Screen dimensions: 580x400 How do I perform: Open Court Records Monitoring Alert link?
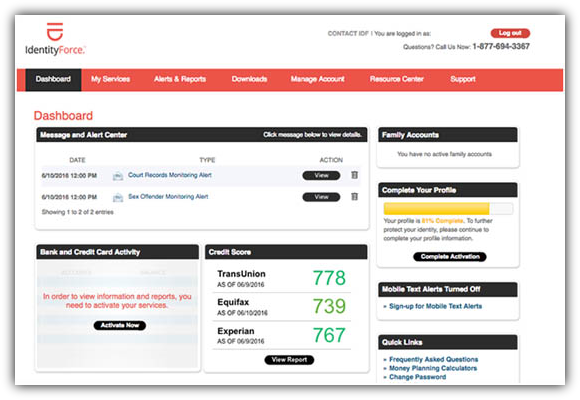(x=170, y=175)
